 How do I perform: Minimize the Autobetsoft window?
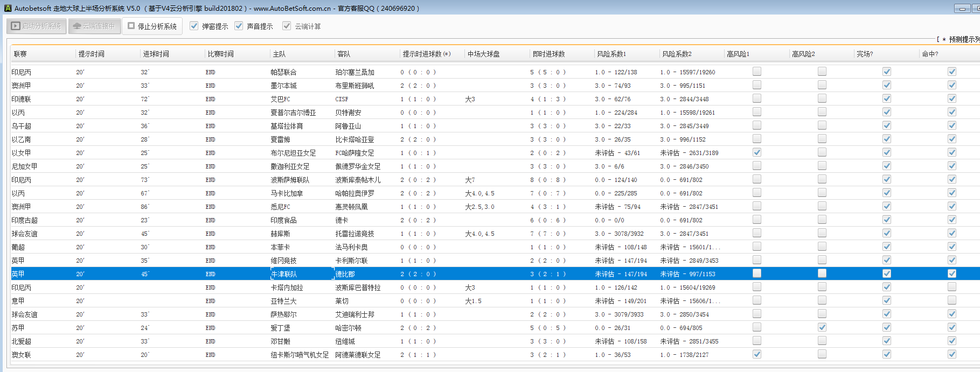pyautogui.click(x=962, y=8)
